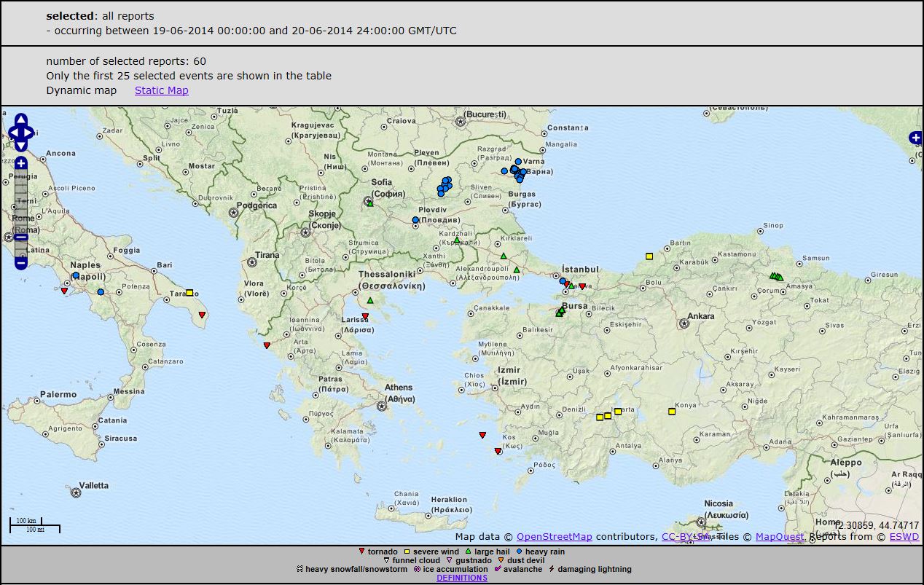924x585 pixels.
Task: Select the large hail marker near Sofia
Action: [370, 203]
